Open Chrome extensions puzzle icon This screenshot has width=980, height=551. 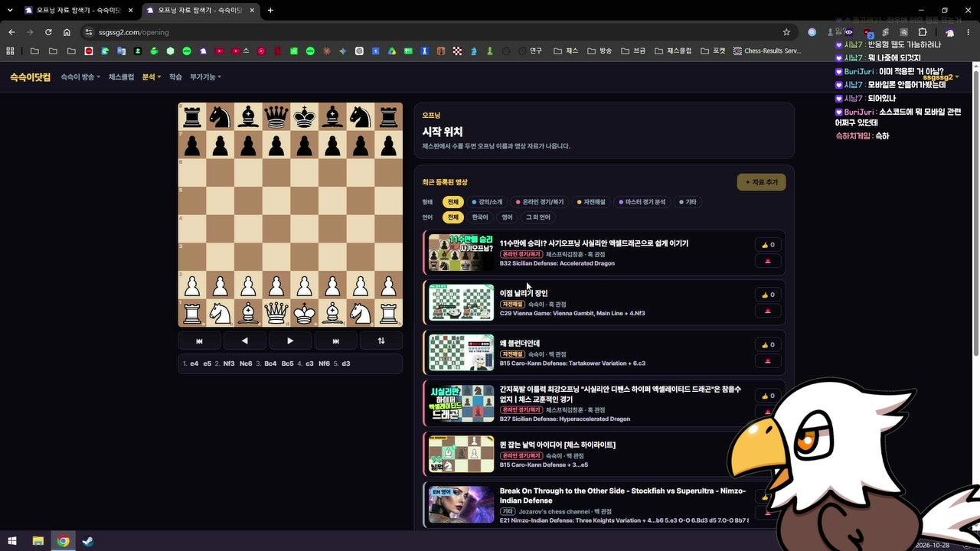pyautogui.click(x=923, y=32)
